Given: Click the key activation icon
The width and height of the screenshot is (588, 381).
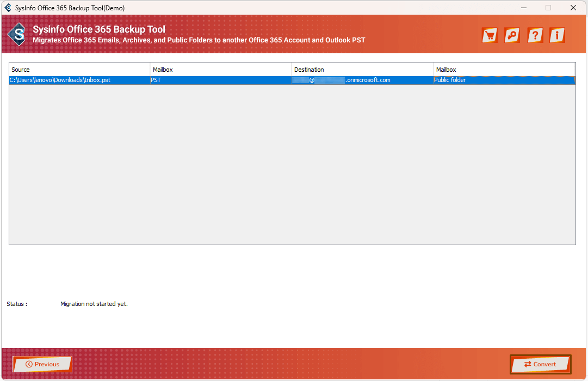Looking at the screenshot, I should [x=512, y=35].
